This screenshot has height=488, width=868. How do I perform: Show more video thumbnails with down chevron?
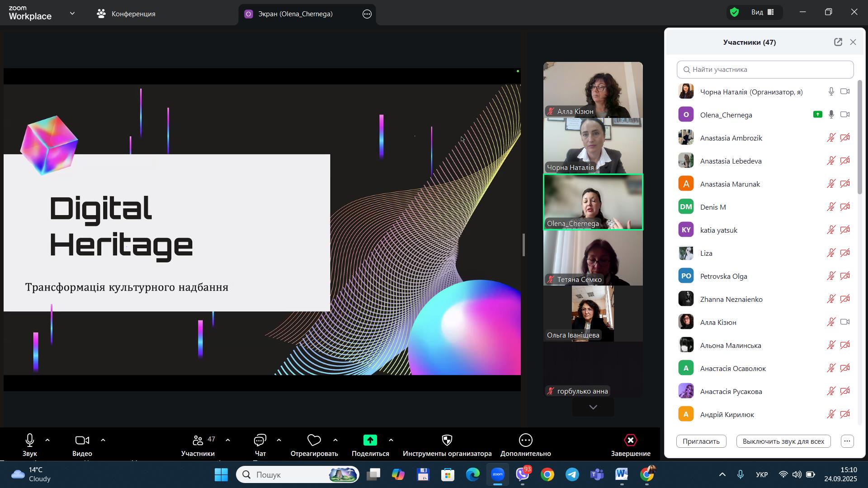tap(593, 407)
